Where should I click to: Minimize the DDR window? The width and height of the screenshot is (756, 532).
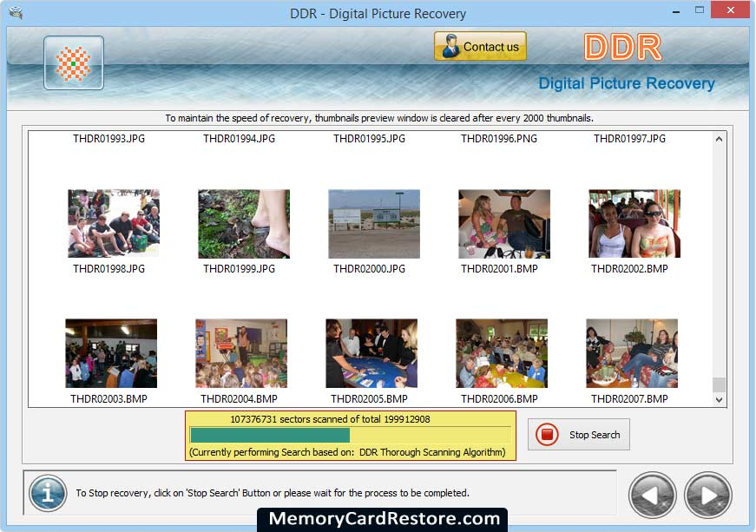676,10
